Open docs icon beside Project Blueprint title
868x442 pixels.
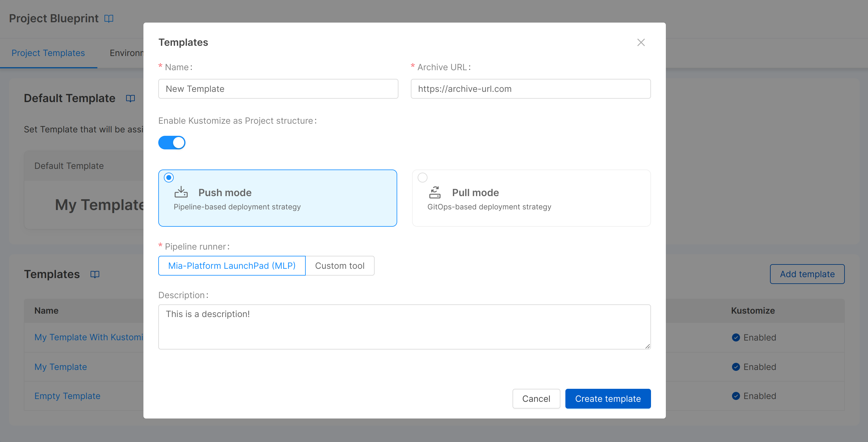(108, 19)
